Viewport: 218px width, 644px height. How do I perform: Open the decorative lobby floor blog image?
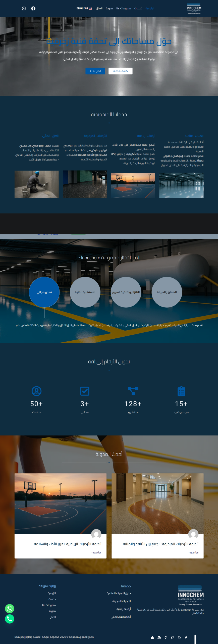point(157,504)
